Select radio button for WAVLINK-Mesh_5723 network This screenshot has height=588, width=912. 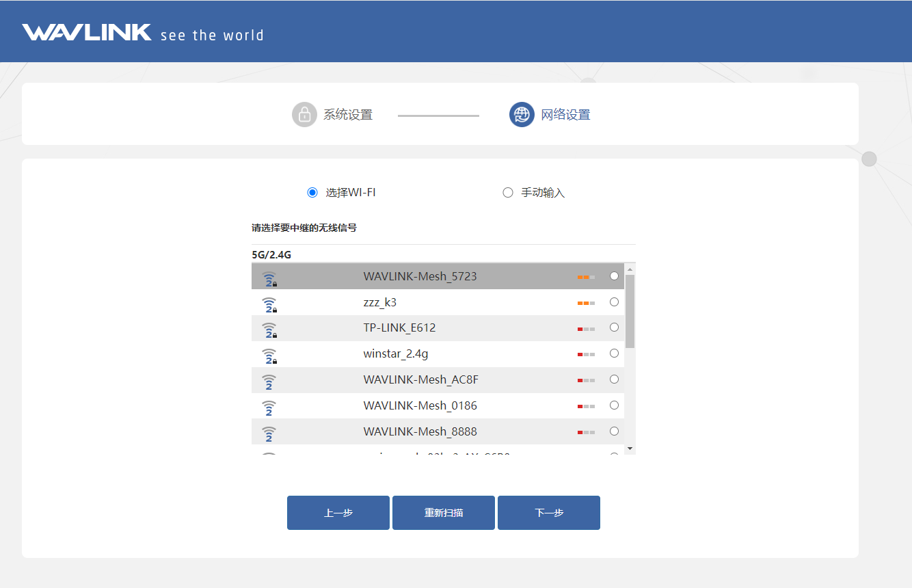[614, 276]
